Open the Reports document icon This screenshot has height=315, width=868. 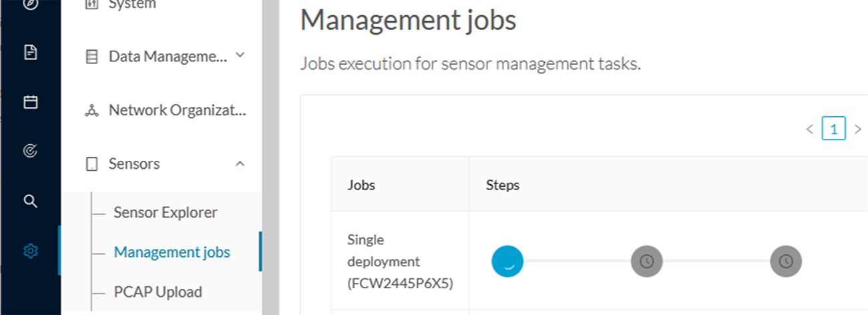pos(30,53)
